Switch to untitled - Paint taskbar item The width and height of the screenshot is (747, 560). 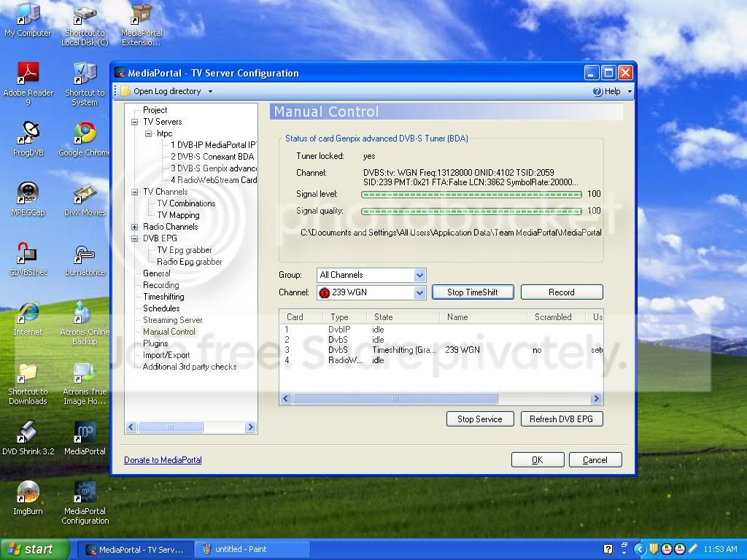(x=252, y=549)
